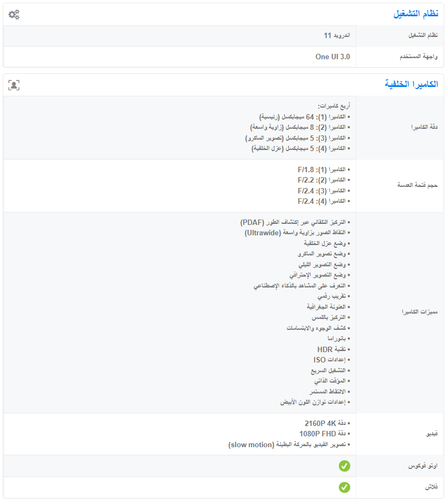This screenshot has width=448, height=501.
Task: Click the slow motion video feature line
Action: (289, 444)
